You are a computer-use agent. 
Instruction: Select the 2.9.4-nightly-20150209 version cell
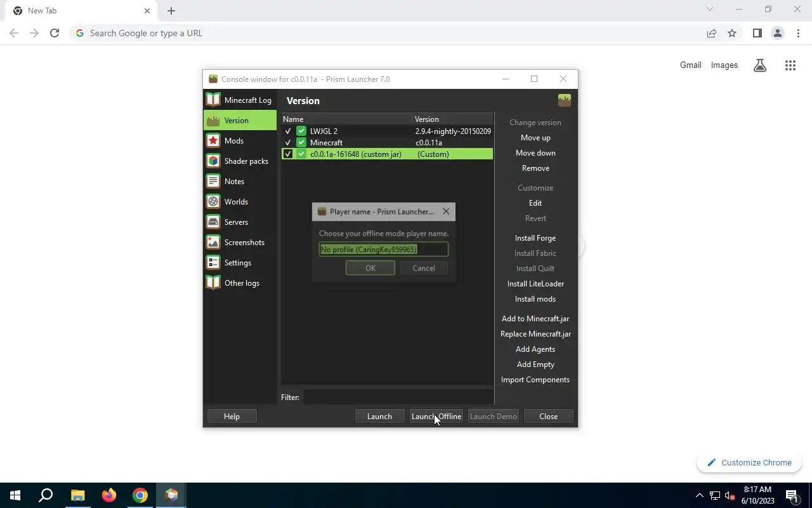pyautogui.click(x=453, y=131)
